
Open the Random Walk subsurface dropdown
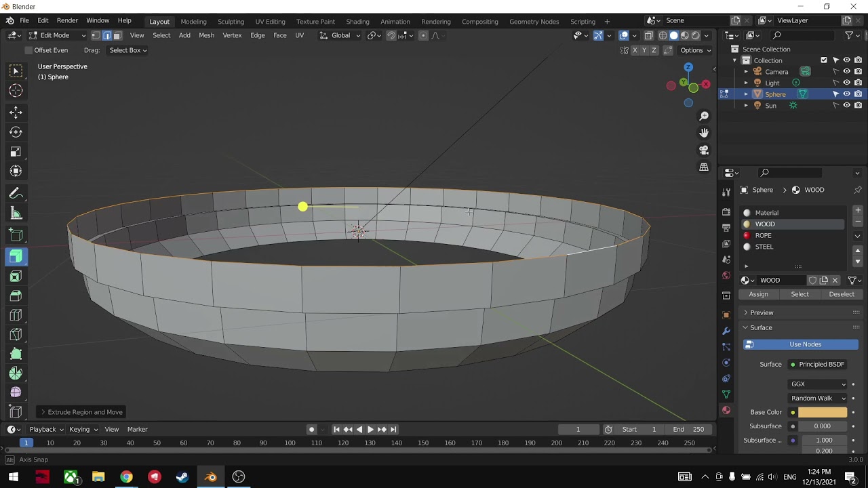pyautogui.click(x=818, y=399)
